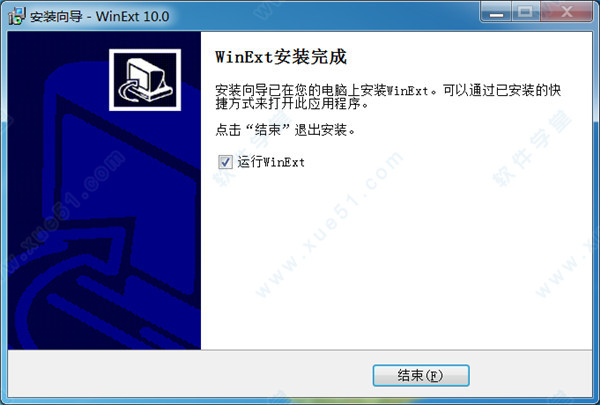Click the 点击“结束”退出安装 instruction text
The image size is (600, 405).
point(285,130)
